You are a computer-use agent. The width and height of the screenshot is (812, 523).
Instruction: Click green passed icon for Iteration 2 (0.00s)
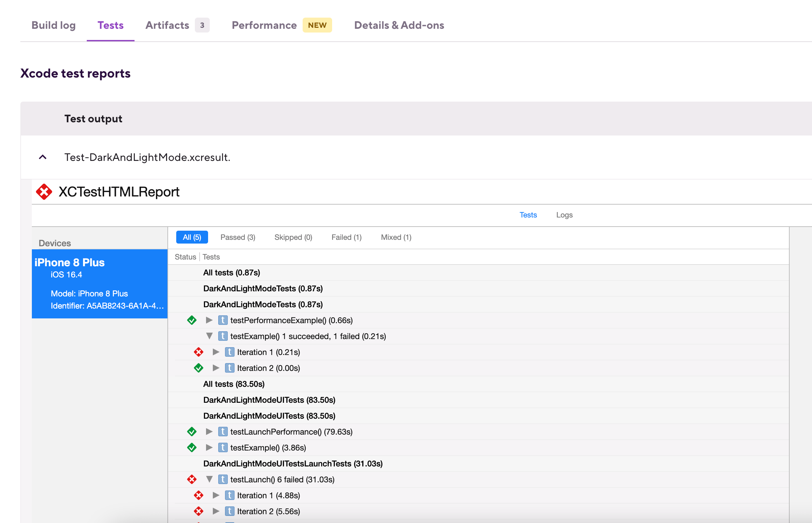click(198, 368)
